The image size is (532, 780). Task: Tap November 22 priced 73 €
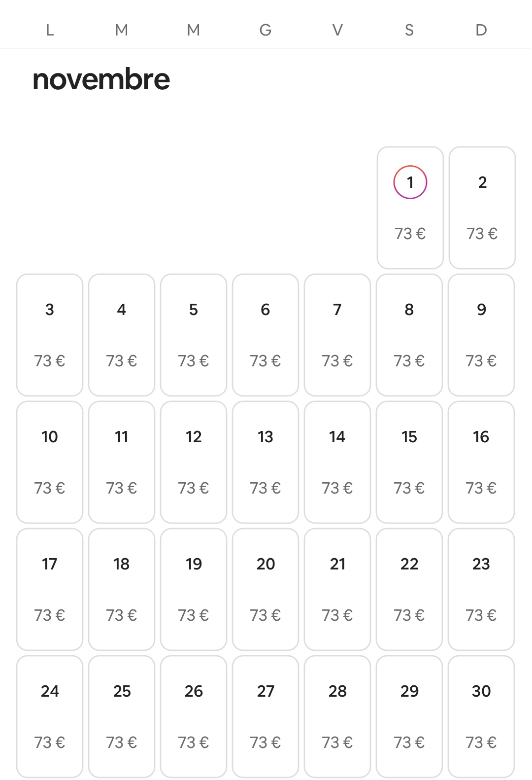coord(409,589)
